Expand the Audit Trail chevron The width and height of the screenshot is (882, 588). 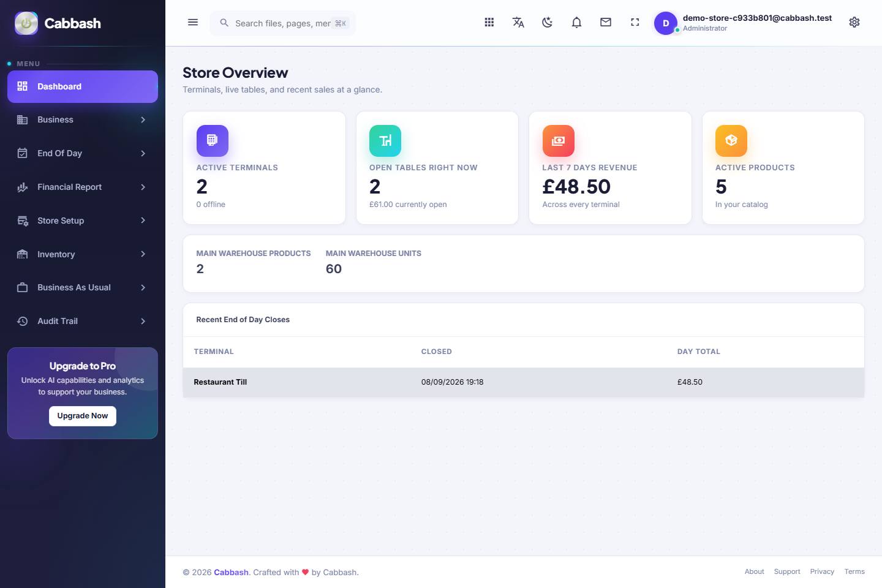(x=143, y=321)
